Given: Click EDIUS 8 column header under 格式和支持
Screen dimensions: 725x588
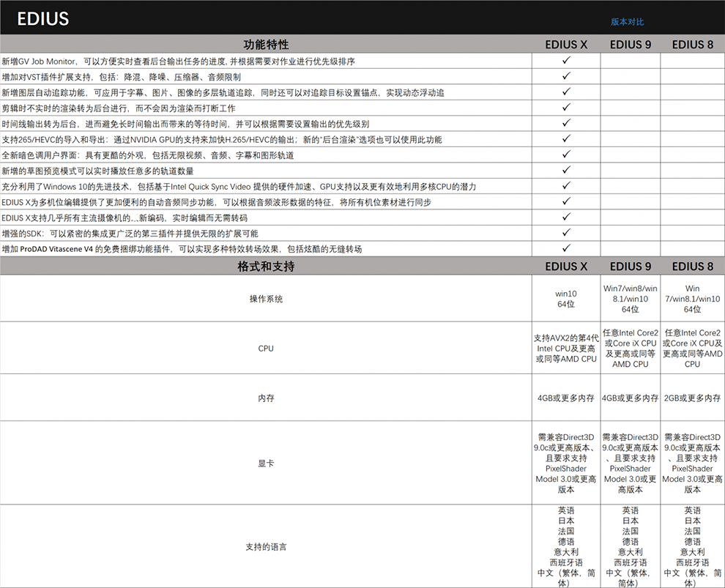Looking at the screenshot, I should pyautogui.click(x=693, y=267).
